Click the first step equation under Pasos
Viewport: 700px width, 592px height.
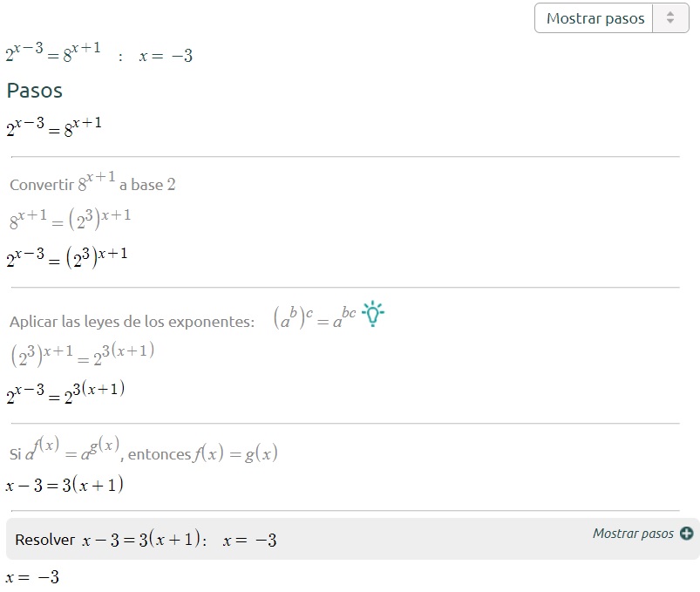[53, 126]
